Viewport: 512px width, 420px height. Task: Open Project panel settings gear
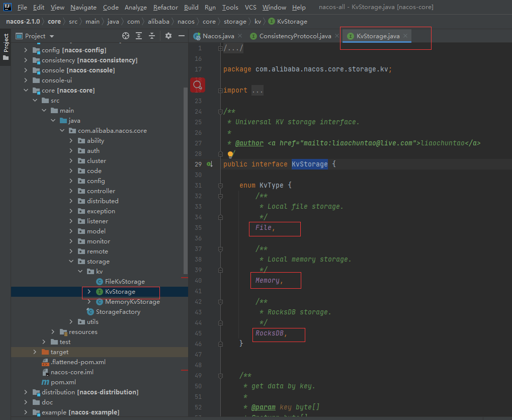tap(168, 36)
